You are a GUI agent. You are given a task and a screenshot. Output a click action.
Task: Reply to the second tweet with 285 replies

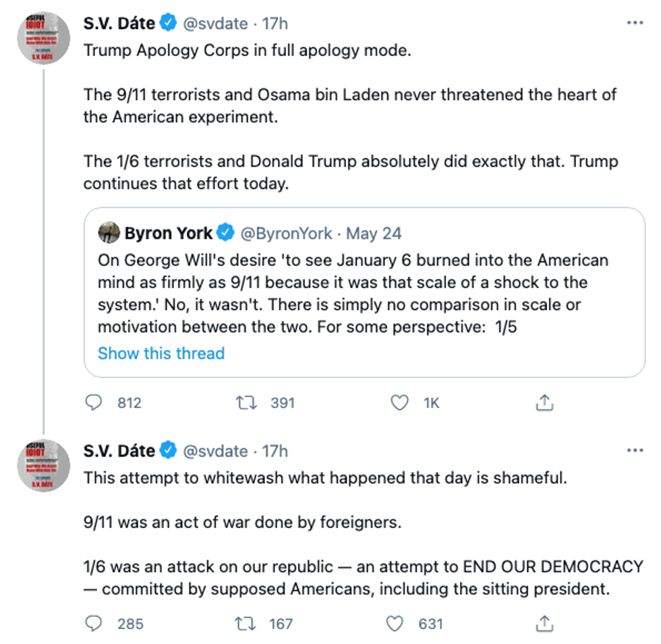92,623
